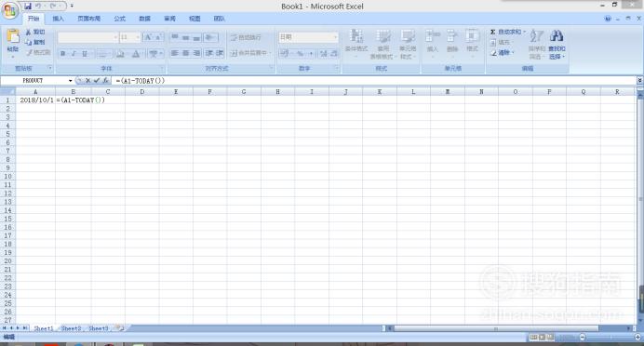Viewport: 644px width, 346px height.
Task: Click the 复制 (Copy) button
Action: pyautogui.click(x=35, y=42)
